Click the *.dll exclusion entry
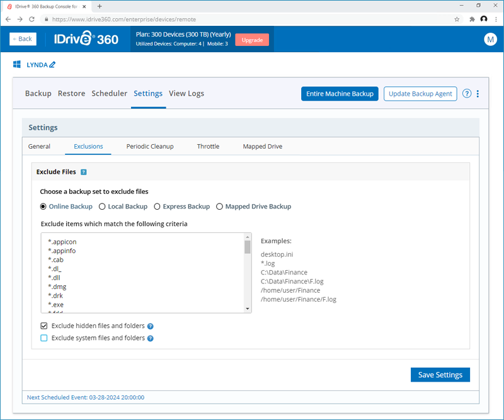Screen dimensions: 504x420 tap(54, 278)
